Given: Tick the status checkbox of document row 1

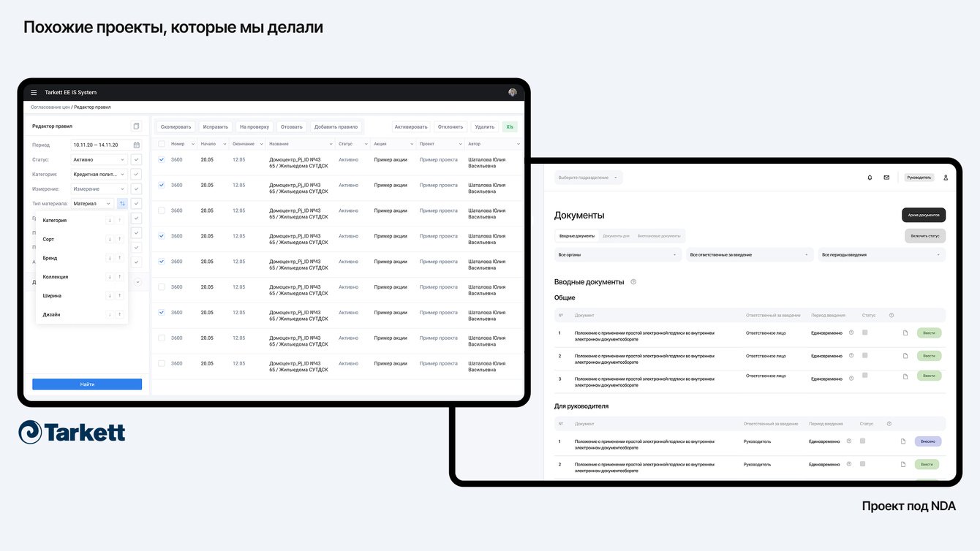Looking at the screenshot, I should (x=864, y=332).
